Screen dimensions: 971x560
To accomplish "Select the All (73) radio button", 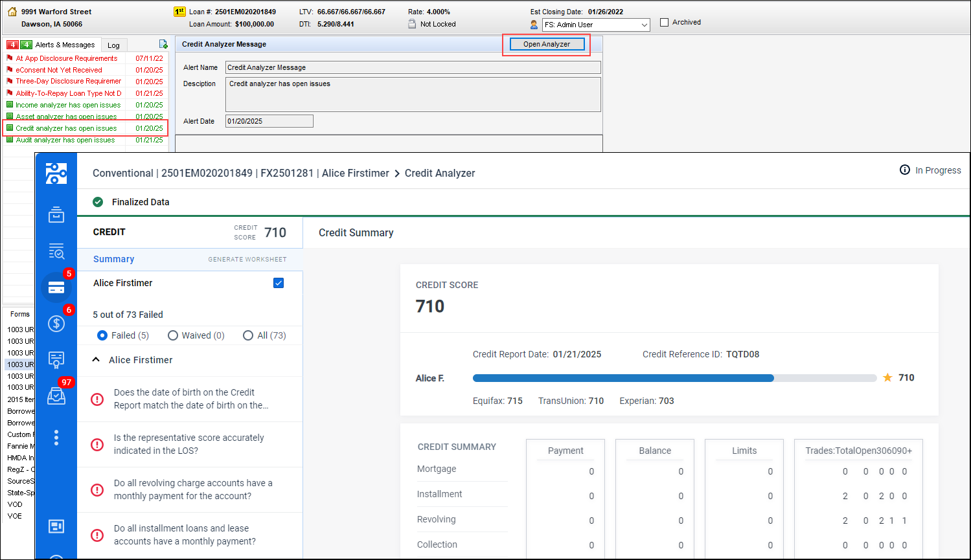I will 247,335.
